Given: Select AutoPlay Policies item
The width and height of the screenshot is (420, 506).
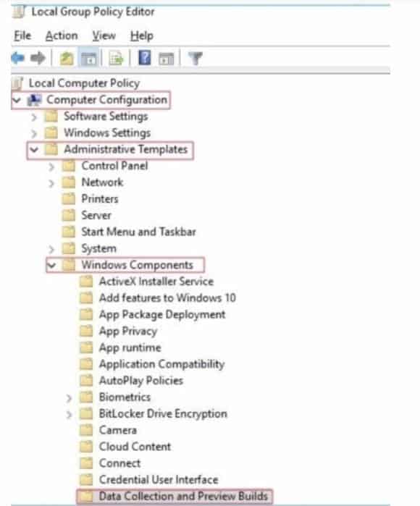Looking at the screenshot, I should 141,381.
